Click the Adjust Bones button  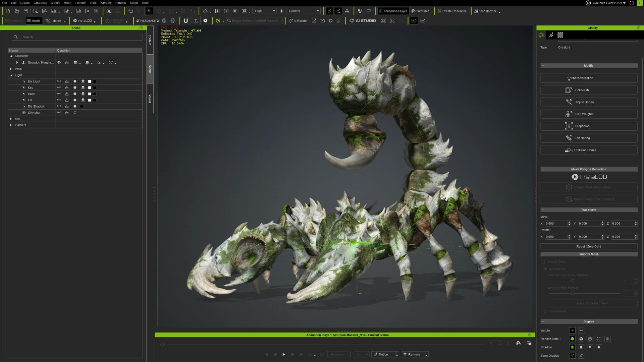pos(589,102)
